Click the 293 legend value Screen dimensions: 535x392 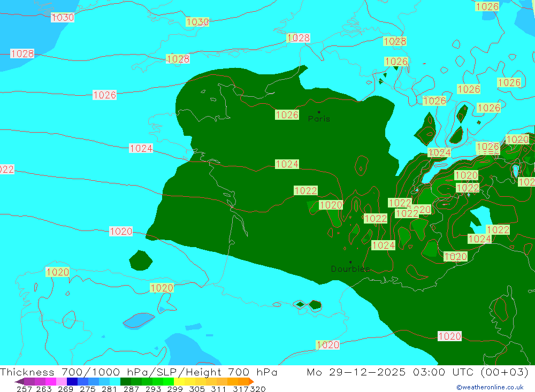click(x=153, y=389)
